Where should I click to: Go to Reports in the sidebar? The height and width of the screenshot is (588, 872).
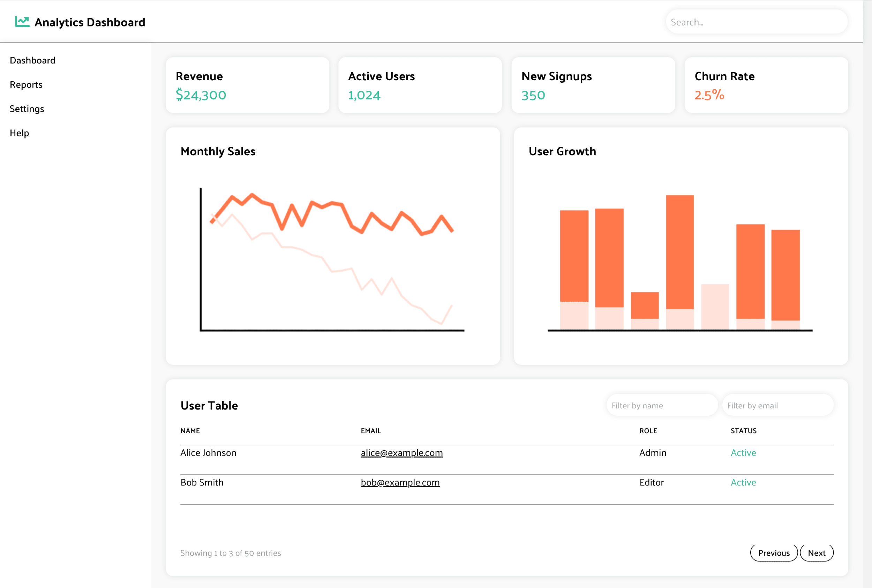pos(26,85)
